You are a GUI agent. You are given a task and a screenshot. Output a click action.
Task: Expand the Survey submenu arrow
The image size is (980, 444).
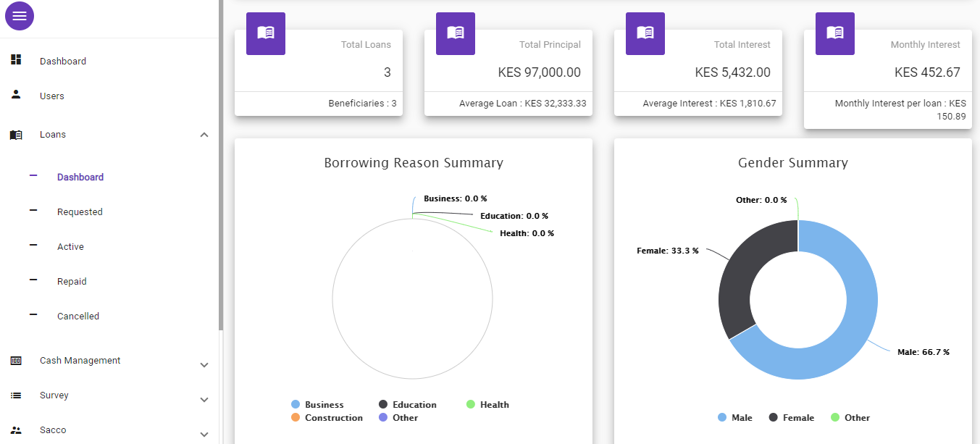[204, 400]
